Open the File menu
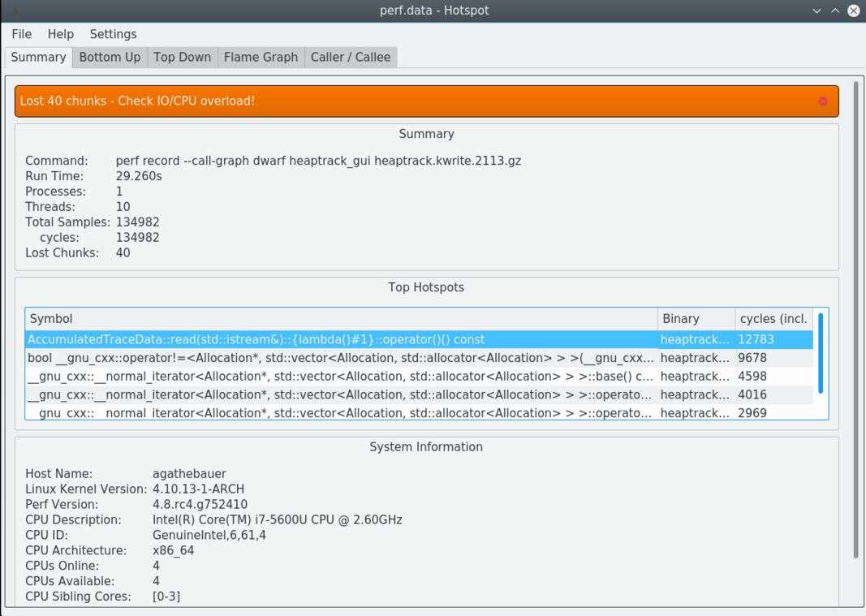Viewport: 866px width, 616px height. coord(22,34)
